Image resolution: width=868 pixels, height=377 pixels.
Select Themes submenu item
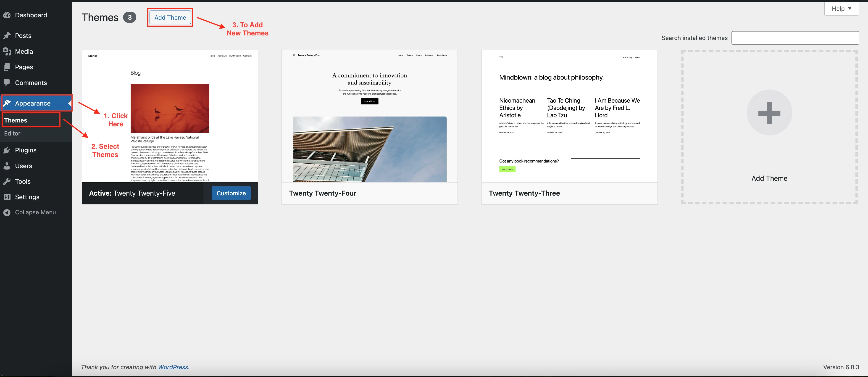[x=16, y=120]
